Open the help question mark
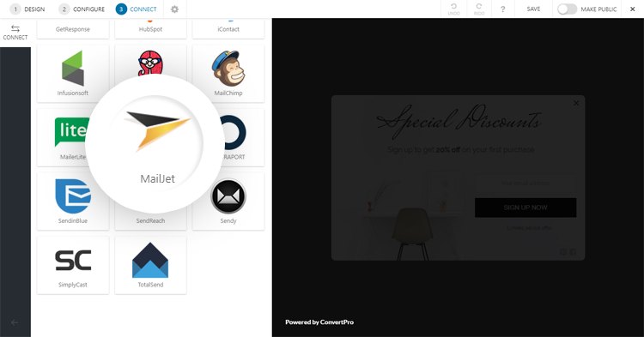The image size is (644, 337). click(x=502, y=9)
